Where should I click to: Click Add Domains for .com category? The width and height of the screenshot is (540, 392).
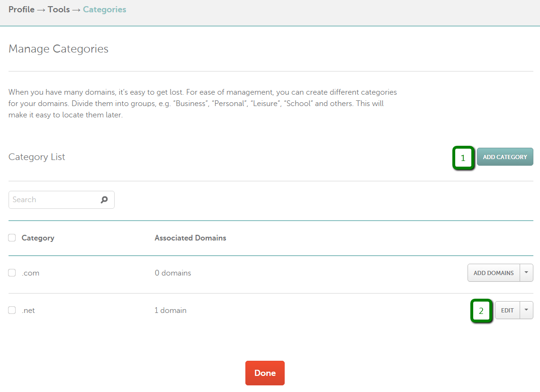pyautogui.click(x=494, y=273)
